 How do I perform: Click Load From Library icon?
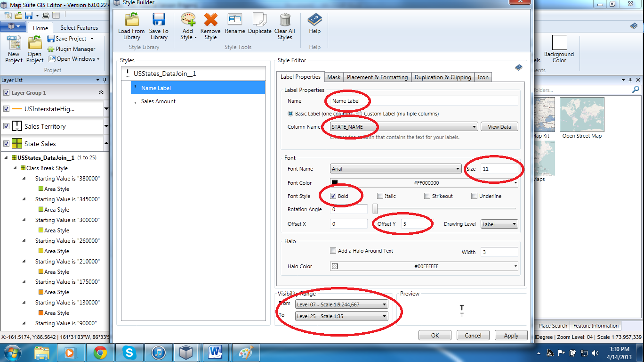[x=131, y=21]
